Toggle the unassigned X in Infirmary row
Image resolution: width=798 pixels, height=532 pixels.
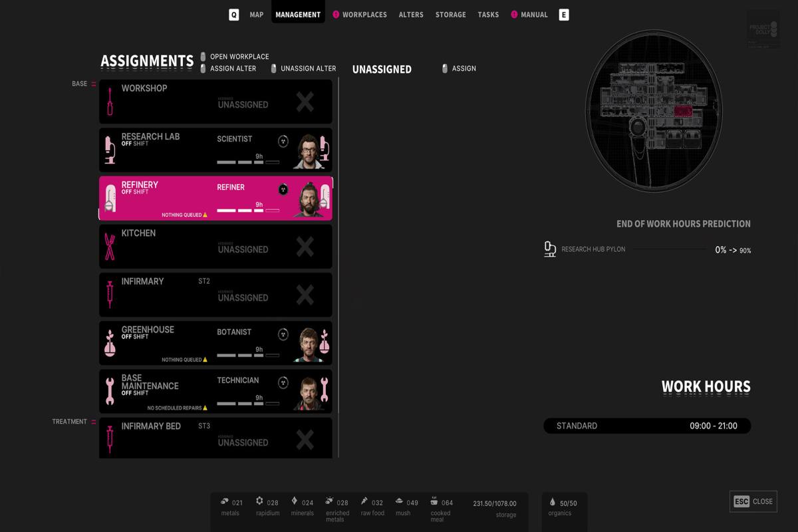[305, 295]
